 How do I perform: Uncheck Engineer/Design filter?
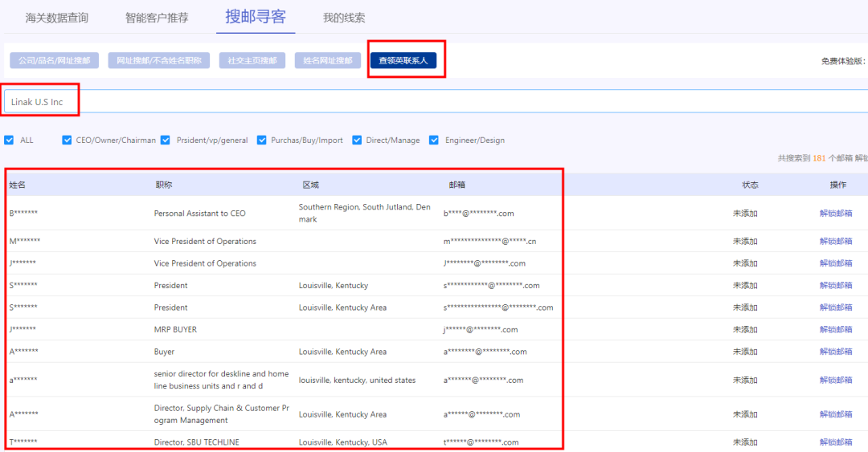[435, 140]
